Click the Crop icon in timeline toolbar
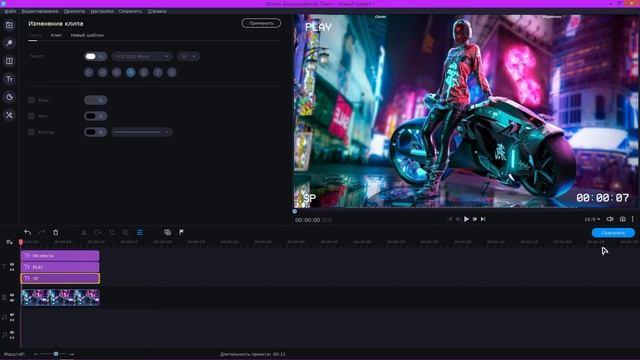The height and width of the screenshot is (360, 640). coord(112,232)
